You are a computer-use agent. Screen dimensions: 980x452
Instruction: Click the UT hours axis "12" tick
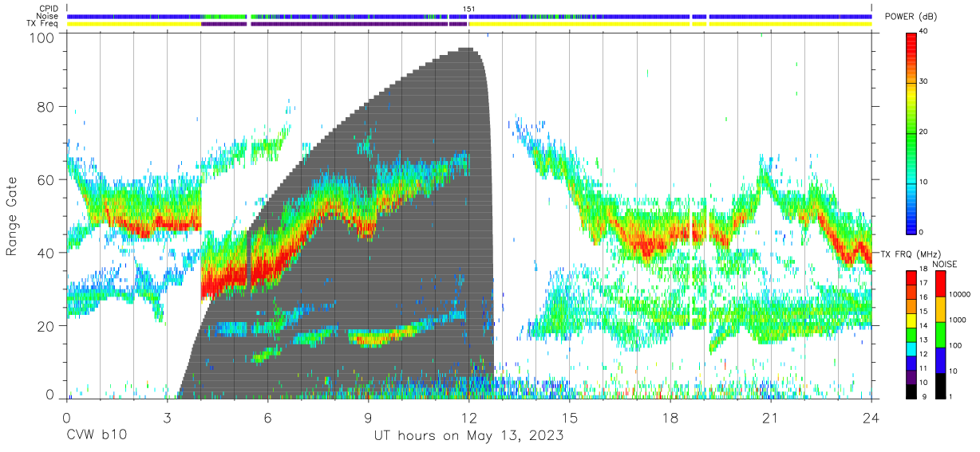469,417
